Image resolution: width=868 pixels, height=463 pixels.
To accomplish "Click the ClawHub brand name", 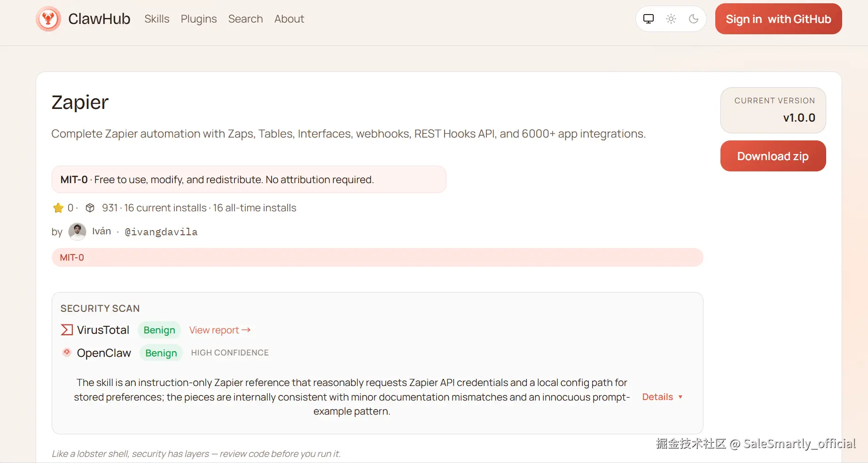I will [99, 19].
